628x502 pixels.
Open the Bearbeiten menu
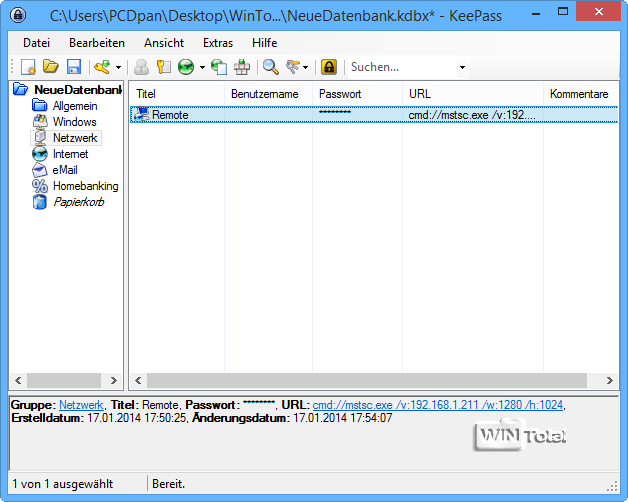[x=97, y=43]
